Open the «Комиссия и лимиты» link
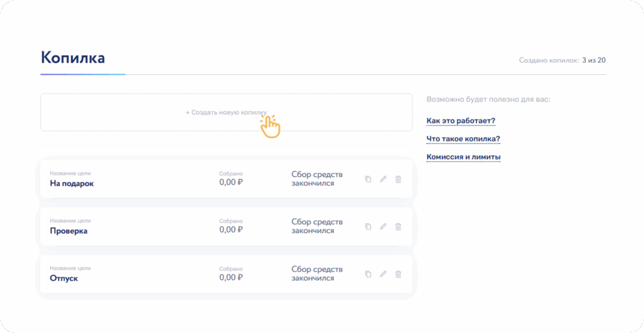Image resolution: width=644 pixels, height=333 pixels. point(464,157)
